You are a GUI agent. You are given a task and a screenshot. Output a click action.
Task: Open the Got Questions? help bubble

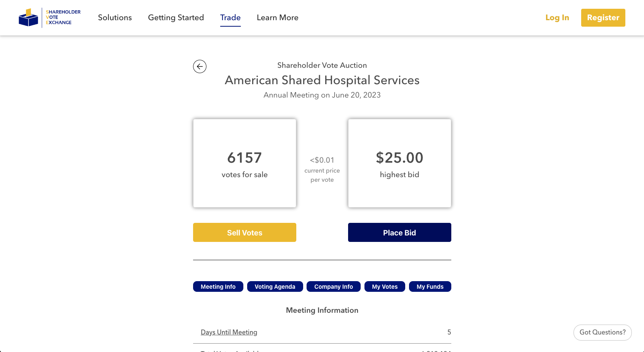click(602, 332)
